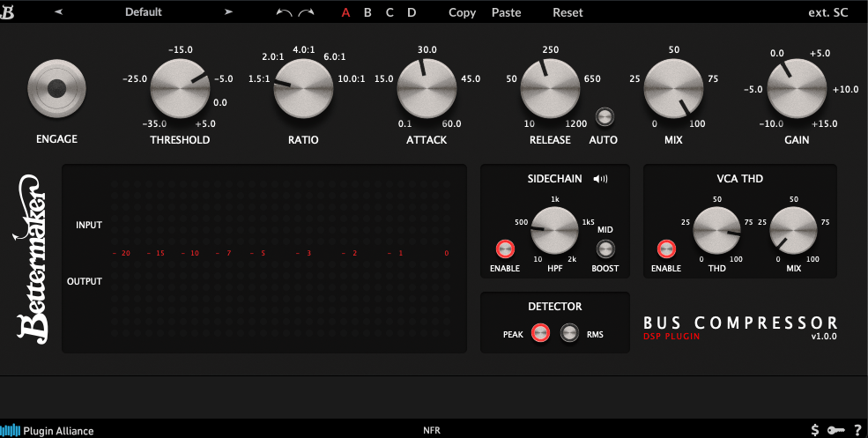Toggle the sidechain listen speaker icon
The width and height of the screenshot is (868, 438).
(600, 179)
